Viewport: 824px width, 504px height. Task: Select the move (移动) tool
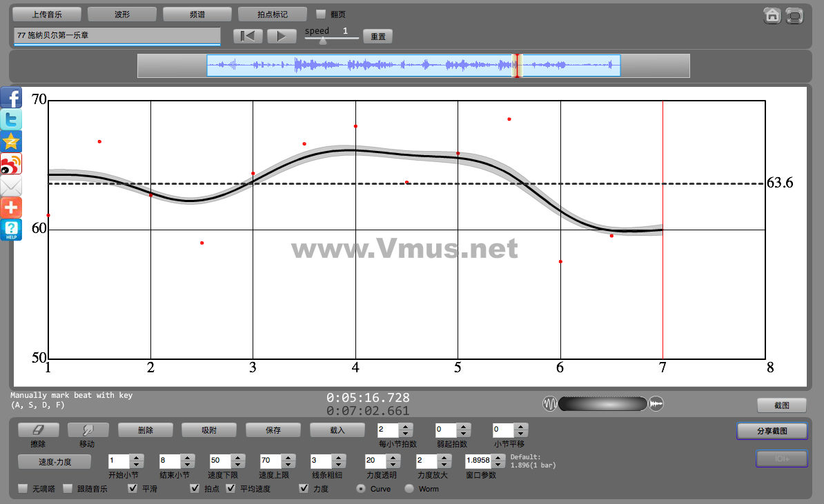(x=88, y=430)
